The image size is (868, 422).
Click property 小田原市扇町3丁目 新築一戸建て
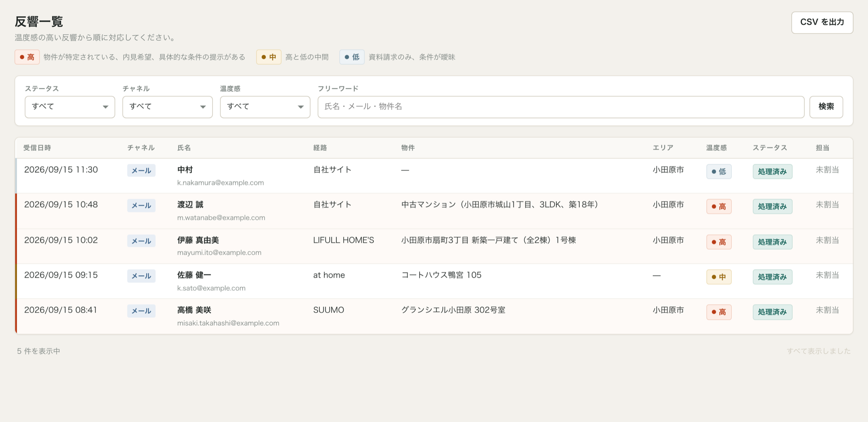pyautogui.click(x=489, y=240)
